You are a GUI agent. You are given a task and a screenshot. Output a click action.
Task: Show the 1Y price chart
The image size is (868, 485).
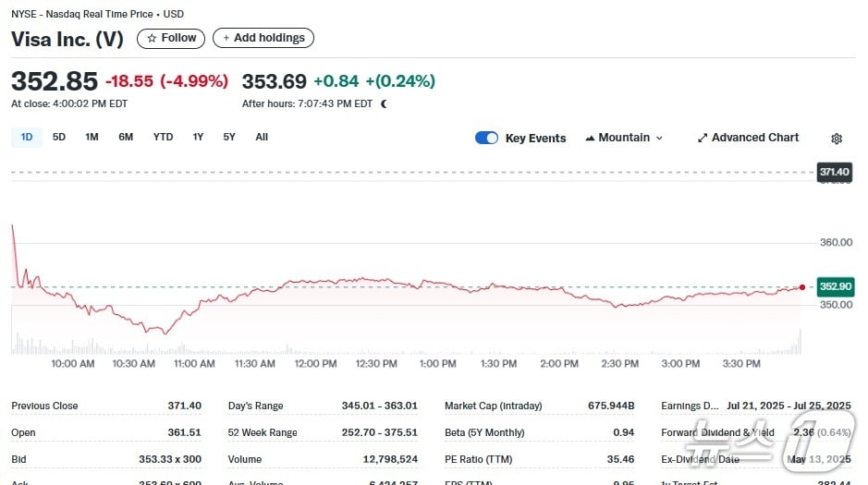click(198, 138)
